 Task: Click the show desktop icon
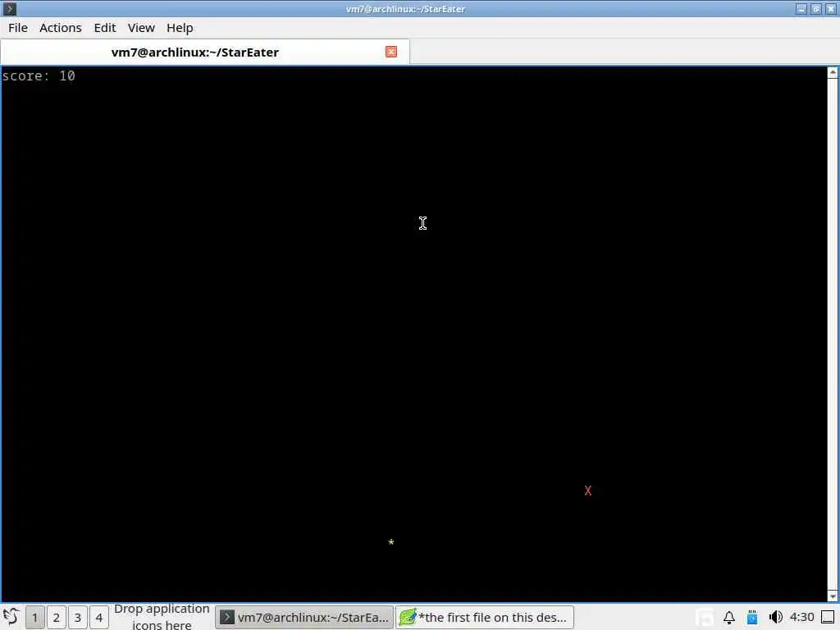tap(828, 617)
